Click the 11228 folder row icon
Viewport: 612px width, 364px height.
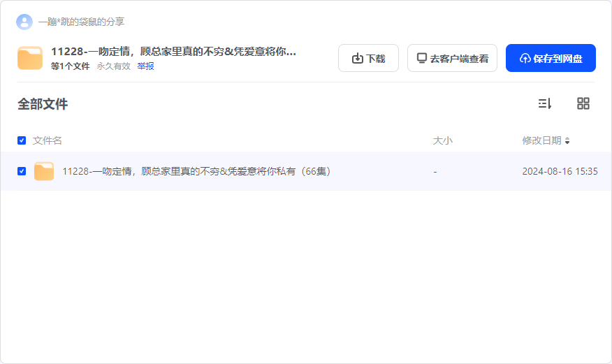(44, 171)
